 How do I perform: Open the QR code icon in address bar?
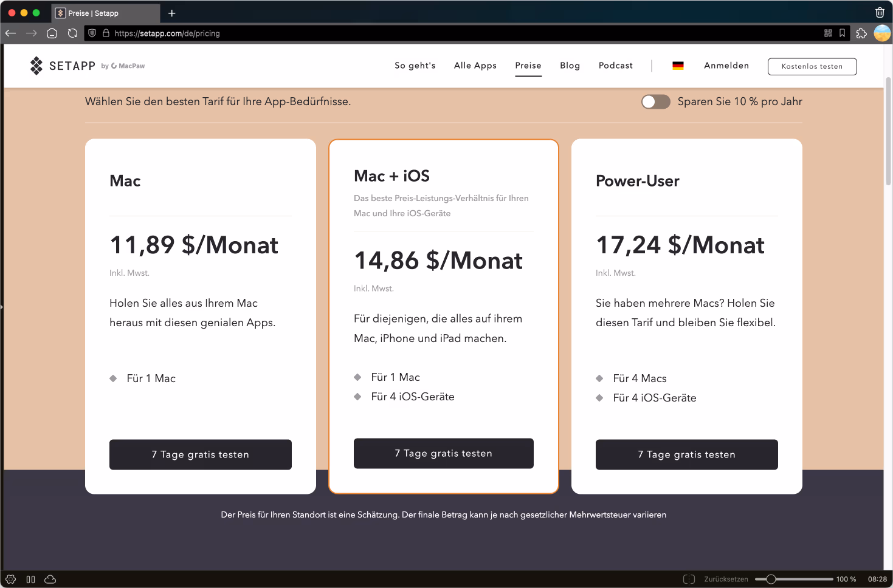[x=828, y=33]
